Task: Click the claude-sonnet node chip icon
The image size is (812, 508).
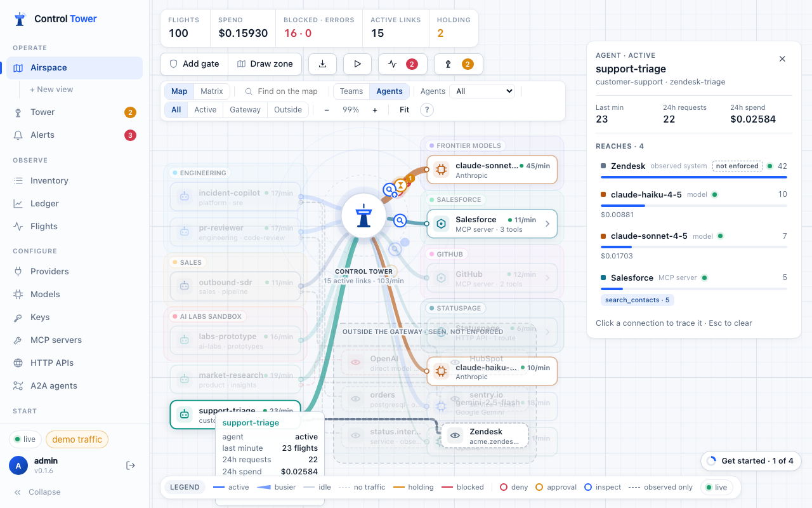Action: [441, 170]
